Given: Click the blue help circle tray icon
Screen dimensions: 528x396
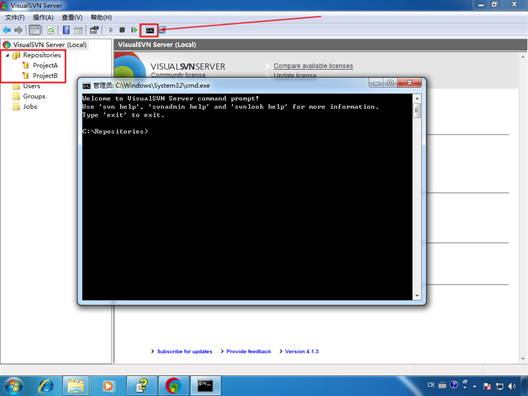Looking at the screenshot, I should point(454,385).
